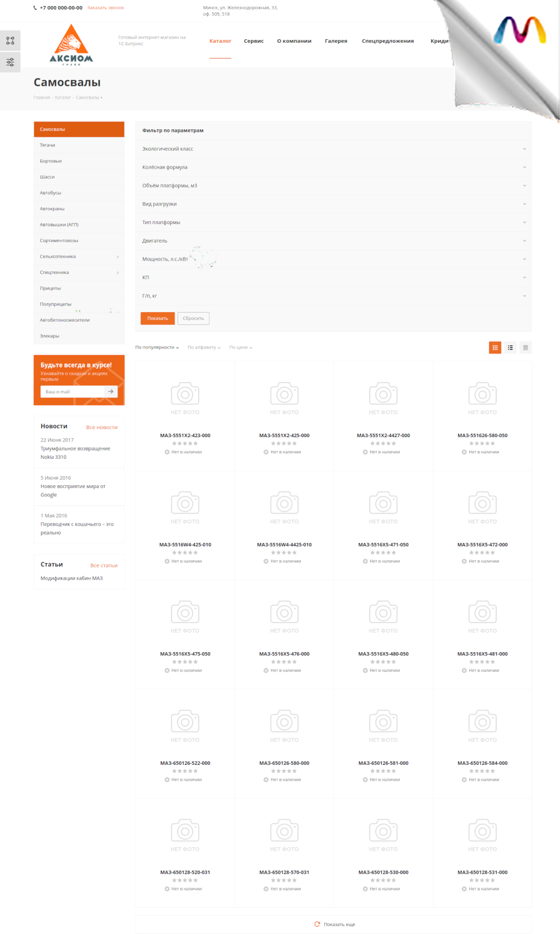Expand Г/п, кг filter

point(333,296)
